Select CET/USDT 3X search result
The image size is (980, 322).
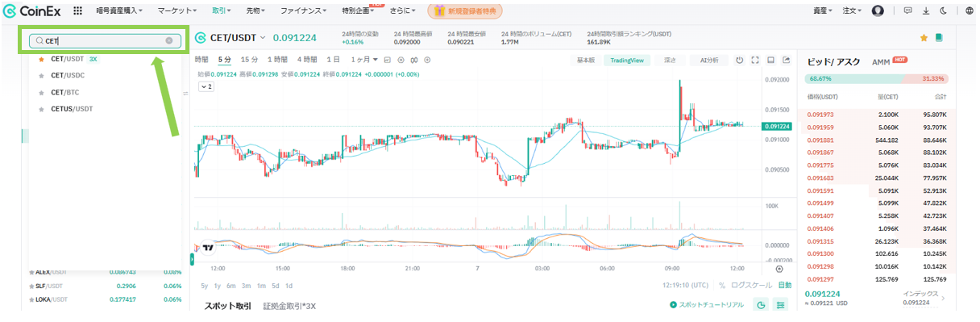73,59
